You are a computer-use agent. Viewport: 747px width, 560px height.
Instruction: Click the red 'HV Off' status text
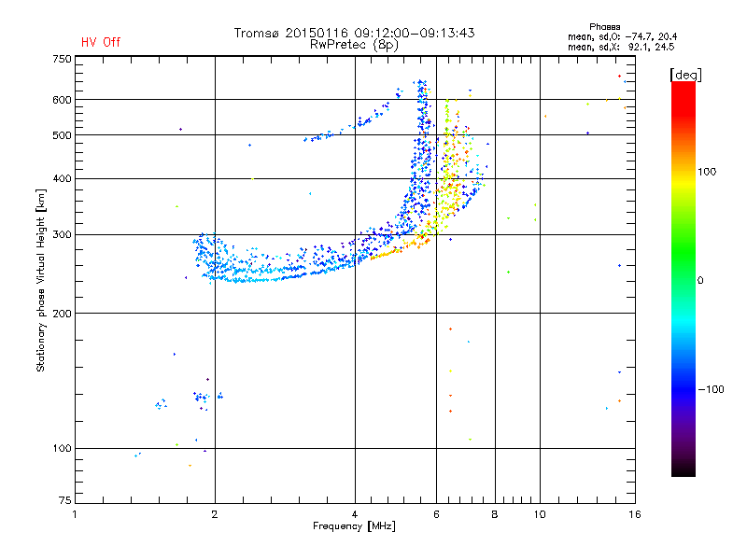point(101,42)
